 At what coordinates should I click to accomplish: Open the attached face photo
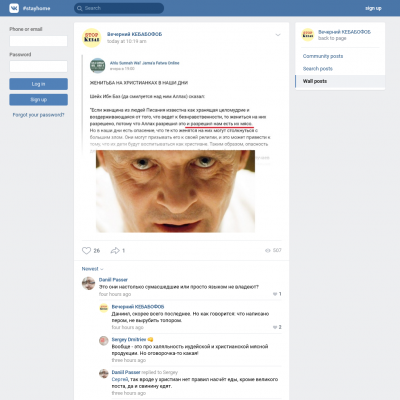(175, 191)
